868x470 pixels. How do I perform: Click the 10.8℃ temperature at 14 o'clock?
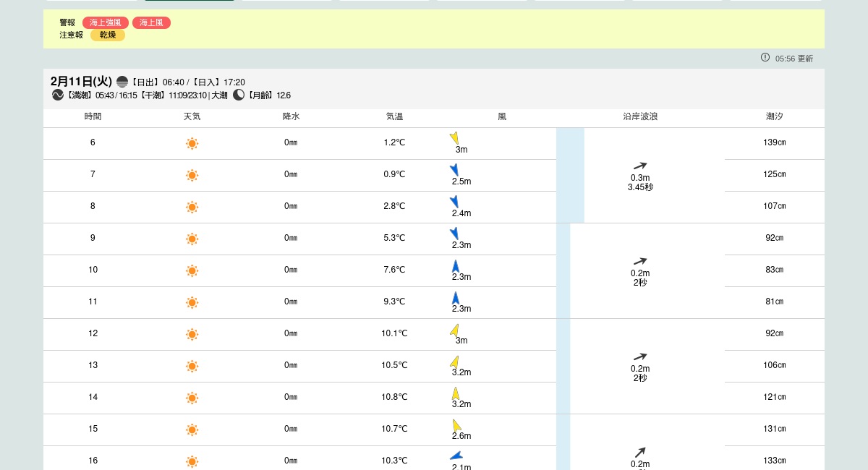(x=394, y=397)
